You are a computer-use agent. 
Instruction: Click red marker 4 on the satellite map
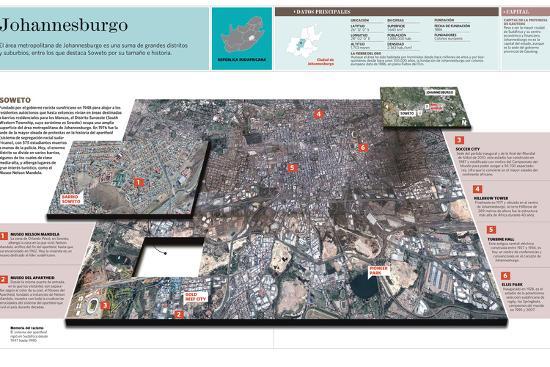(x=318, y=114)
